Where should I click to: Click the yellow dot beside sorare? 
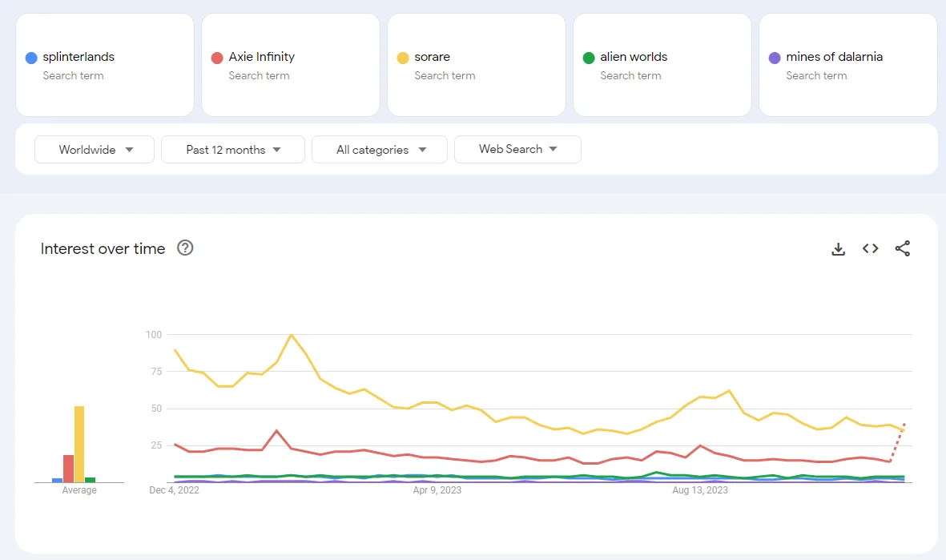(x=403, y=58)
